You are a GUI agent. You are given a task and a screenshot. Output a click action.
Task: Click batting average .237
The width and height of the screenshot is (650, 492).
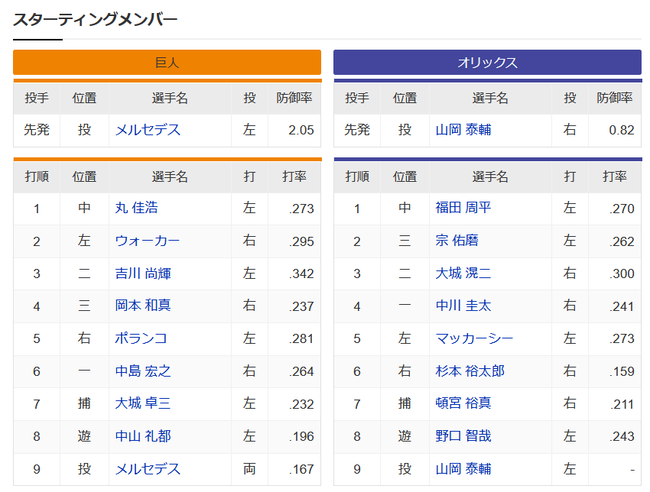(301, 306)
